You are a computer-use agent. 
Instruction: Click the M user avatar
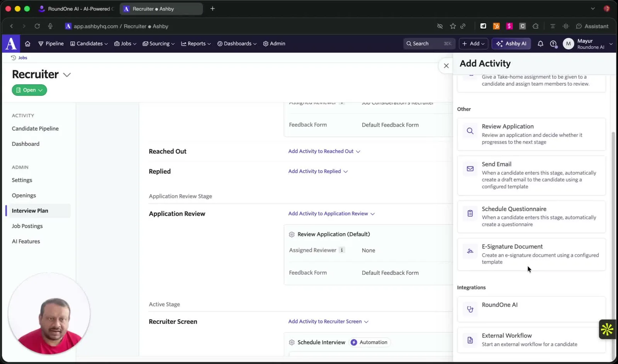(568, 44)
